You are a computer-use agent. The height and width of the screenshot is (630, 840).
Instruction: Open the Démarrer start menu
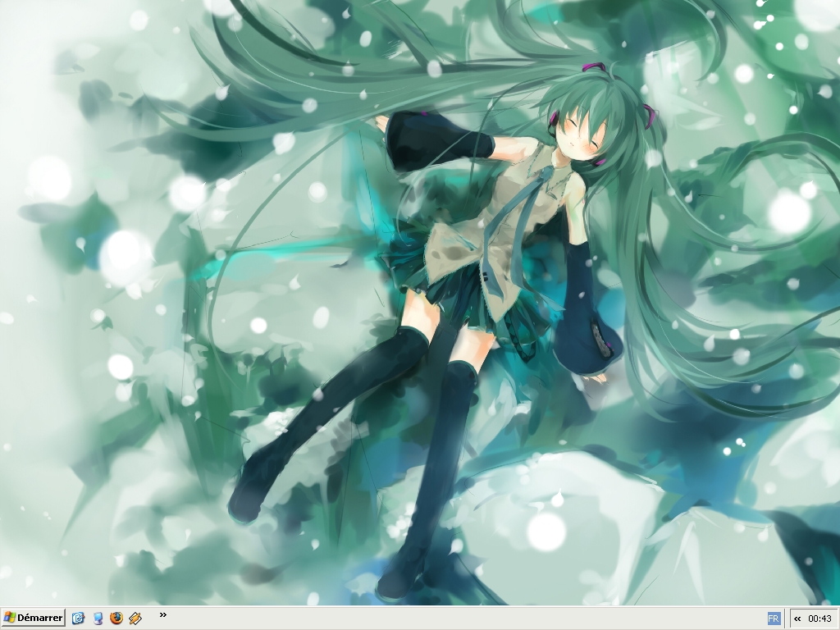pyautogui.click(x=34, y=618)
